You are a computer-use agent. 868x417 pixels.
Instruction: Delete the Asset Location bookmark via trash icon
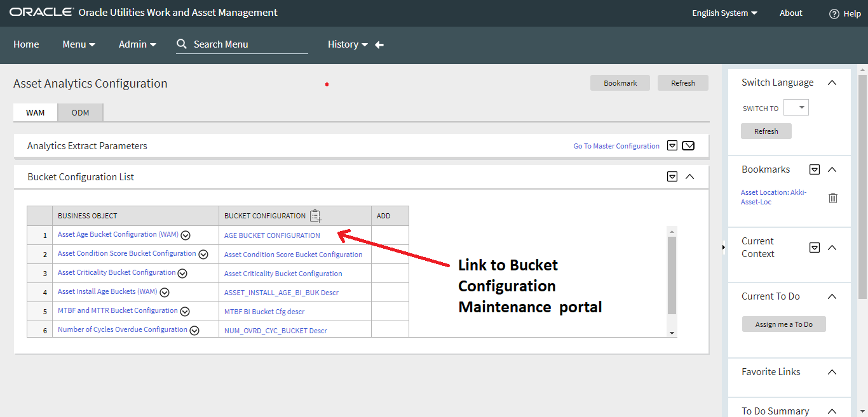pyautogui.click(x=833, y=198)
